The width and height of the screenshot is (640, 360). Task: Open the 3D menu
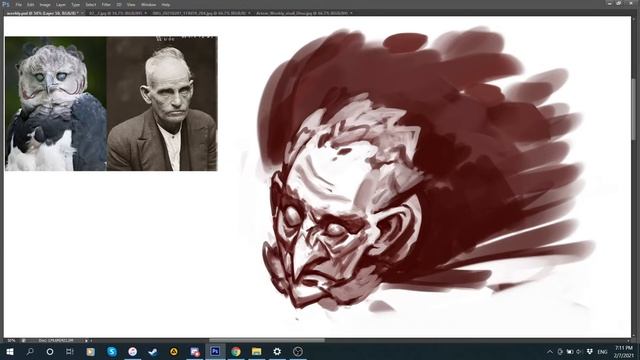point(119,5)
